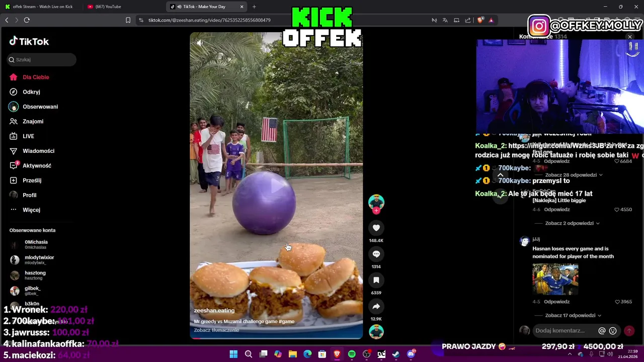
Task: Open the football image in Hasnan comment
Action: point(555,279)
